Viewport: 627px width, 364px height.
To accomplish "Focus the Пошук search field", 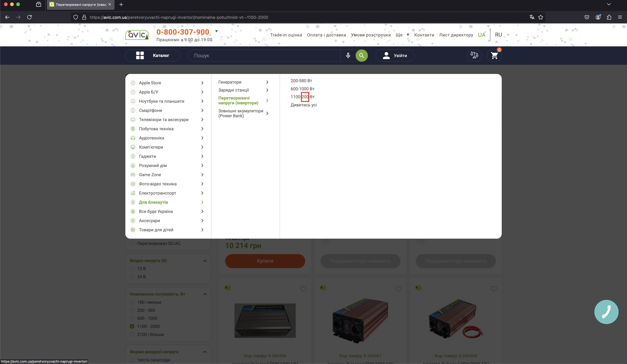I will click(264, 55).
